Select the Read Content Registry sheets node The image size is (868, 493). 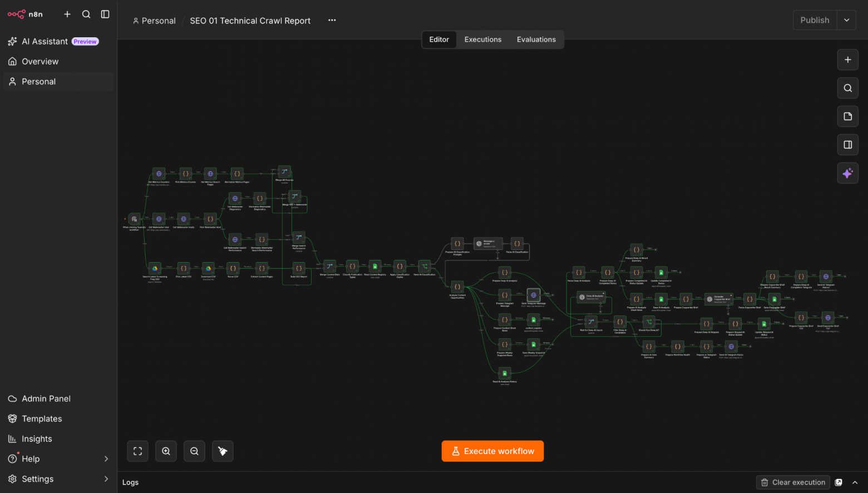(x=375, y=267)
